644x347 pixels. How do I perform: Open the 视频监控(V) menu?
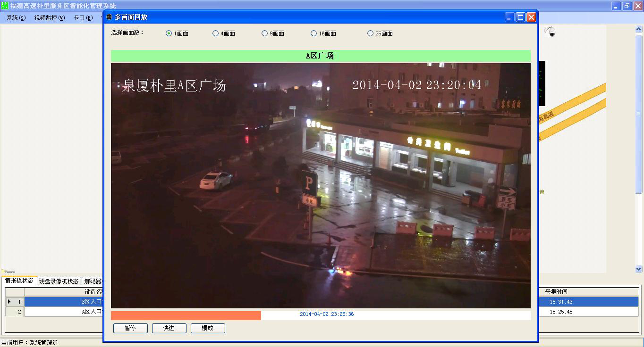tap(49, 18)
